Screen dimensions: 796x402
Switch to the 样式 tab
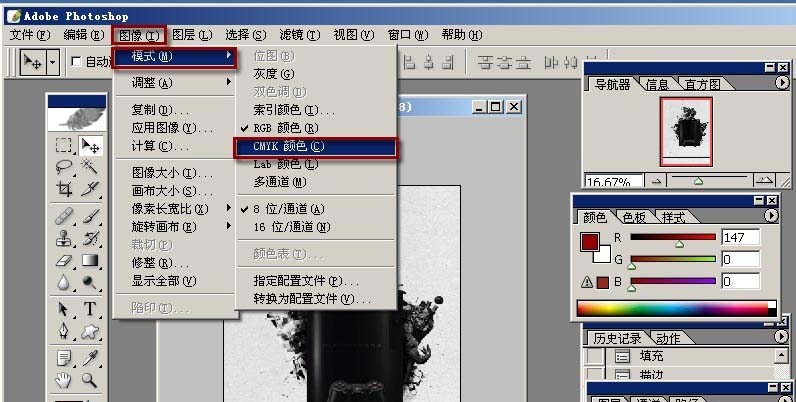[x=674, y=217]
